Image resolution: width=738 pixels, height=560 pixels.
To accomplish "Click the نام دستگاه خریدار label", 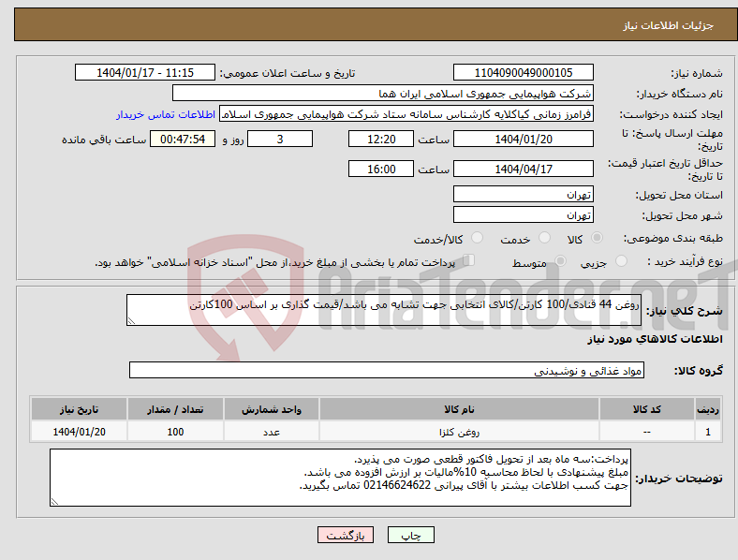I will 680,95.
